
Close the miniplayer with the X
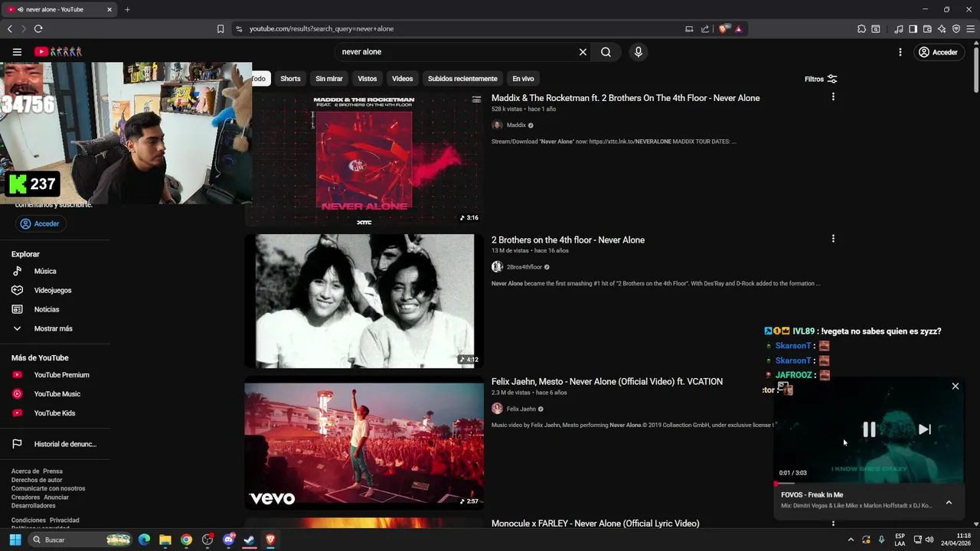[955, 386]
